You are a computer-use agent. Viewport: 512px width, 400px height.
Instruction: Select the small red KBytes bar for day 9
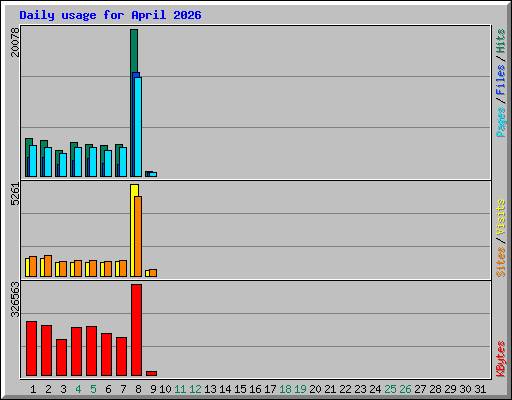pos(151,373)
